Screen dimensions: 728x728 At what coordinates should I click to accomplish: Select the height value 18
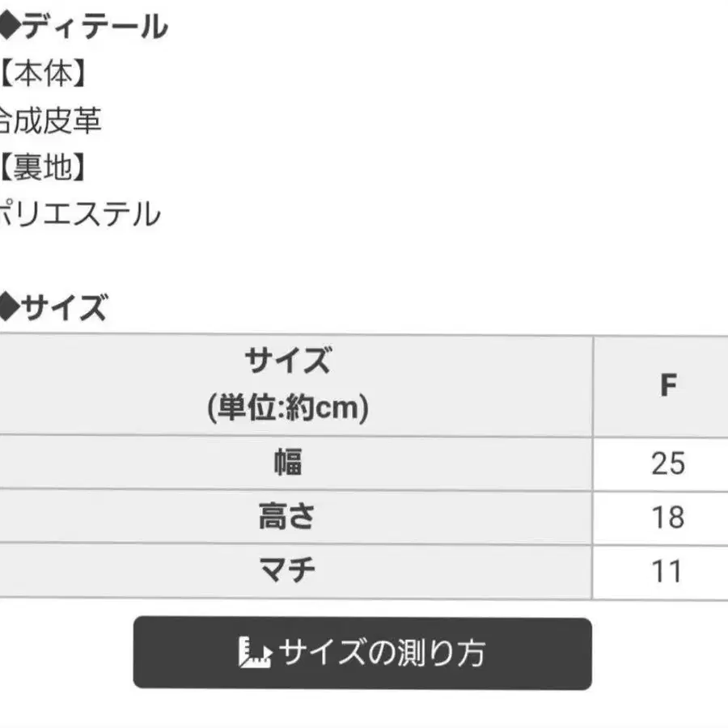667,518
